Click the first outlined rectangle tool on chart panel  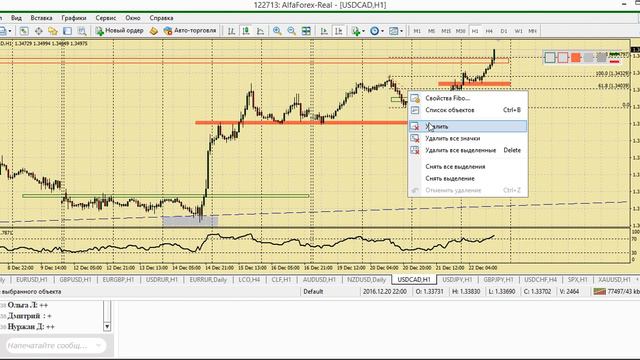tap(550, 58)
